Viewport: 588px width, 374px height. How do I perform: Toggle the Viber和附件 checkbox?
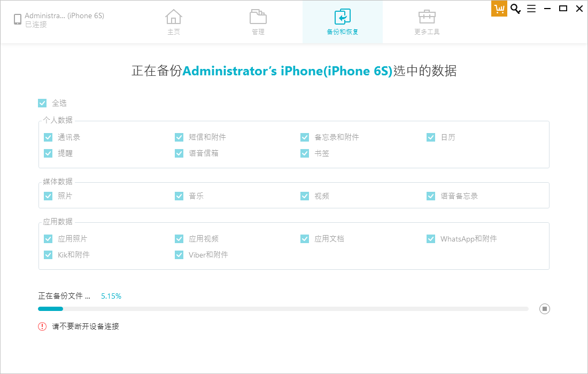point(179,255)
